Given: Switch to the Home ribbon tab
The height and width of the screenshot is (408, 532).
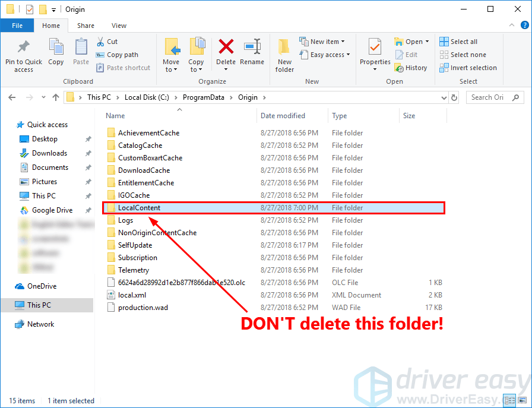Looking at the screenshot, I should tap(51, 26).
